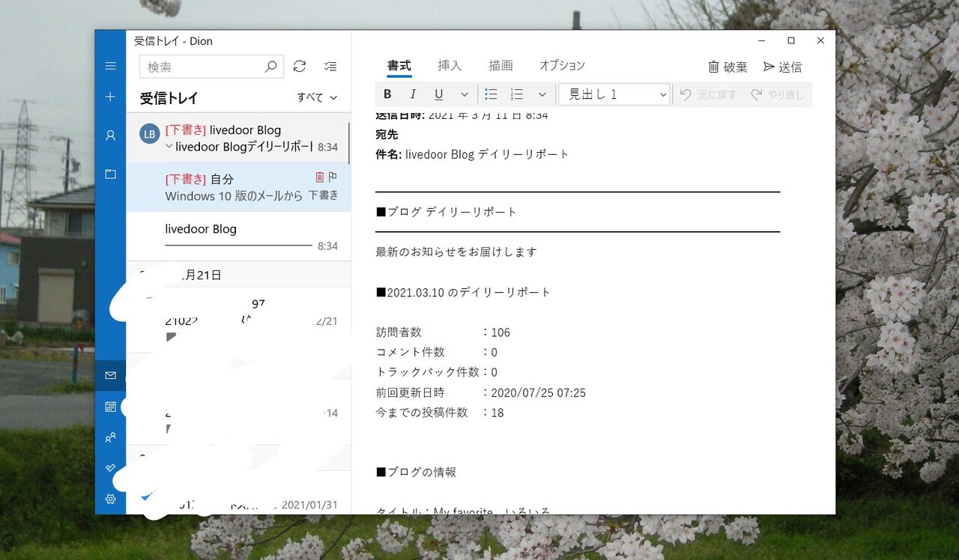Select the 書式 tab
The height and width of the screenshot is (560, 959).
point(399,66)
